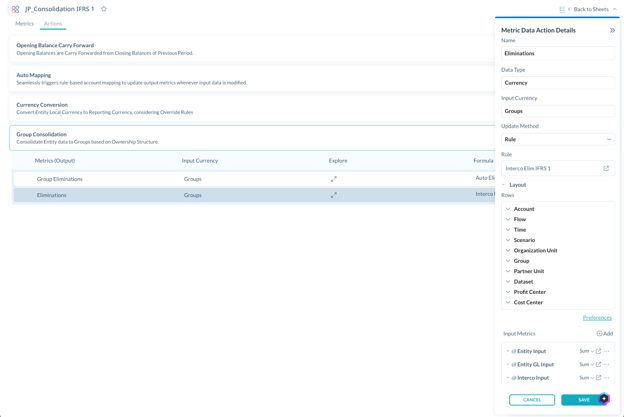
Task: Click the Name field containing Eliminations
Action: click(x=558, y=53)
